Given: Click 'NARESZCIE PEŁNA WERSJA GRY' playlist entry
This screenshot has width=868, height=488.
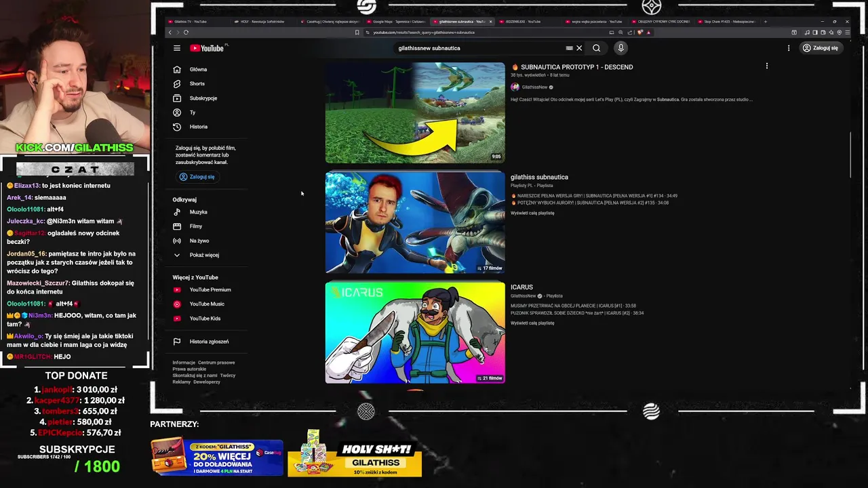Looking at the screenshot, I should 594,196.
